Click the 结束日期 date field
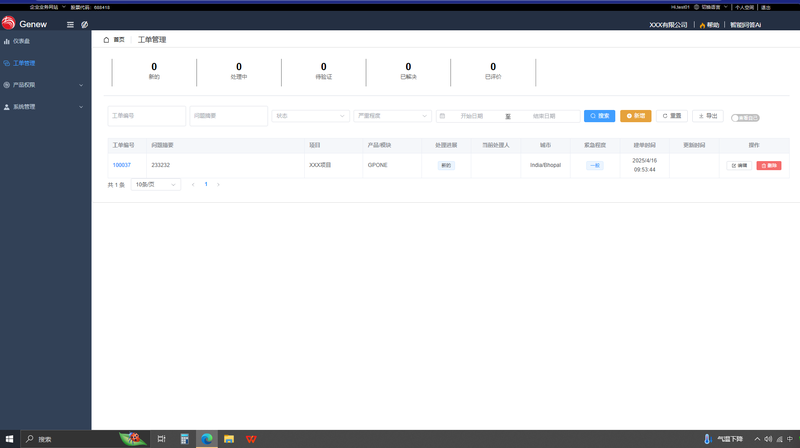The height and width of the screenshot is (448, 800). [x=544, y=116]
